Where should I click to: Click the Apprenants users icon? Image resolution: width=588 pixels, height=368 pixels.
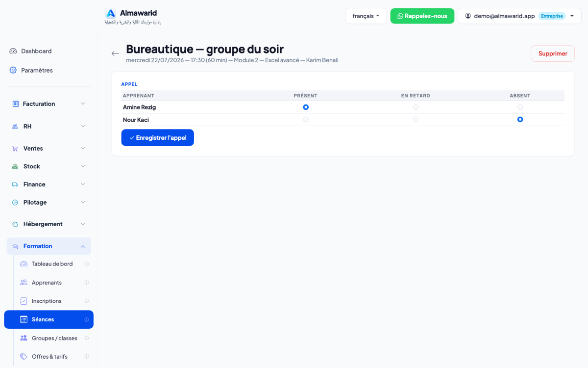24,283
